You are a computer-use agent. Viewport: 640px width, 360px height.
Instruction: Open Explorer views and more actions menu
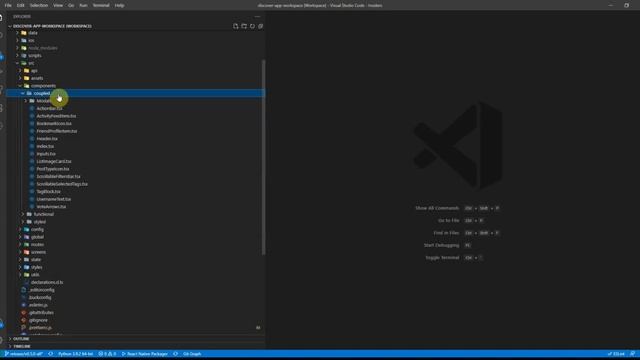point(257,17)
